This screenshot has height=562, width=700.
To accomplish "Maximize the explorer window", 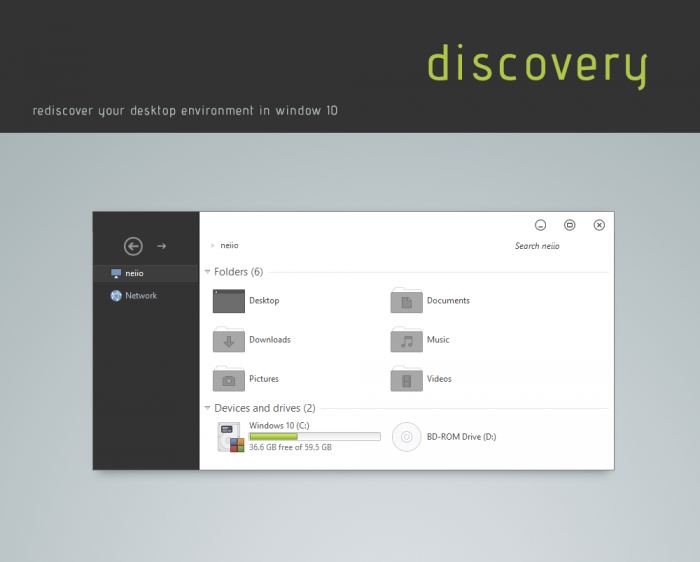I will coord(570,225).
